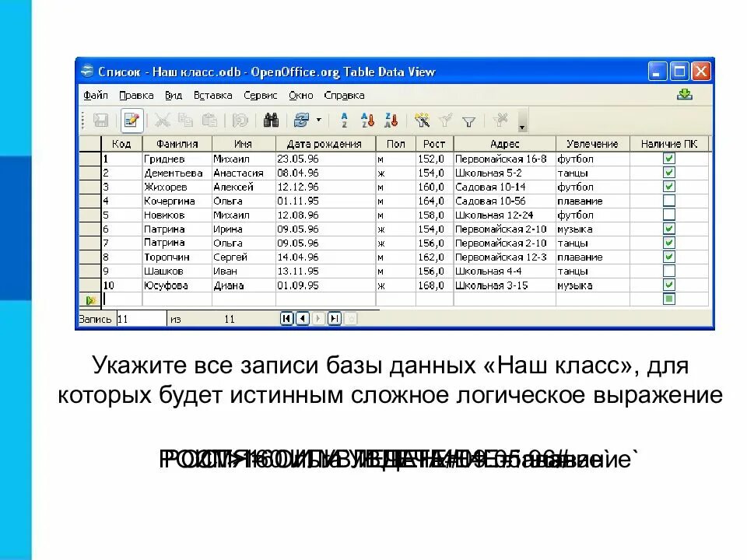The image size is (747, 560).
Task: Click the Undo data entry icon
Action: coord(240,121)
